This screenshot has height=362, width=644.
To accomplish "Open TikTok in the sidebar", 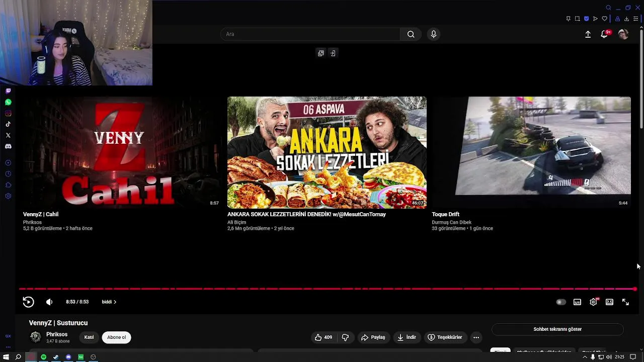I will tap(8, 124).
